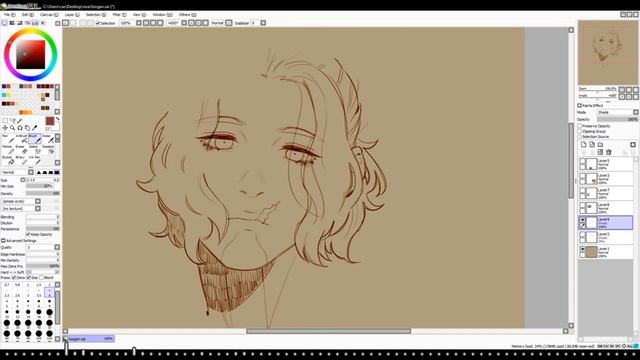Viewport: 640px width, 360px height.
Task: Toggle Press Dens checkbox
Action: click(x=14, y=278)
